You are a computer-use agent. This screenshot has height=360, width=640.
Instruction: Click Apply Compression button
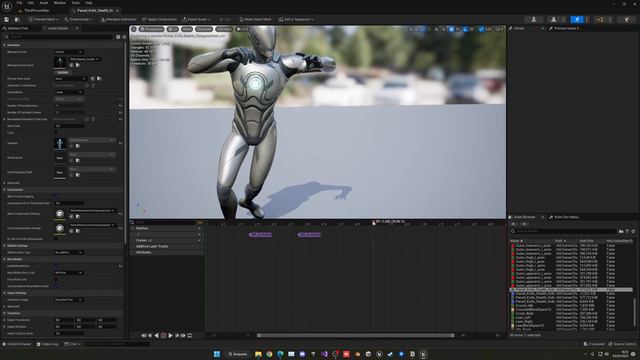pyautogui.click(x=160, y=19)
